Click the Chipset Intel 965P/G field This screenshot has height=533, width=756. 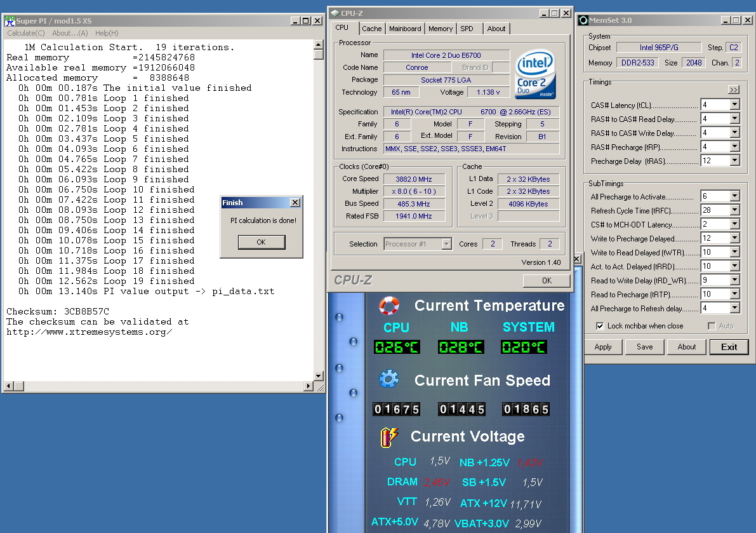click(x=659, y=48)
